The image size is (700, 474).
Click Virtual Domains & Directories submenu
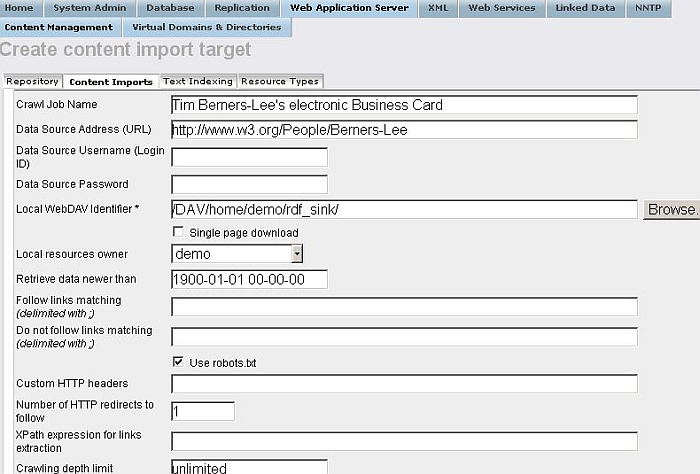click(x=207, y=27)
